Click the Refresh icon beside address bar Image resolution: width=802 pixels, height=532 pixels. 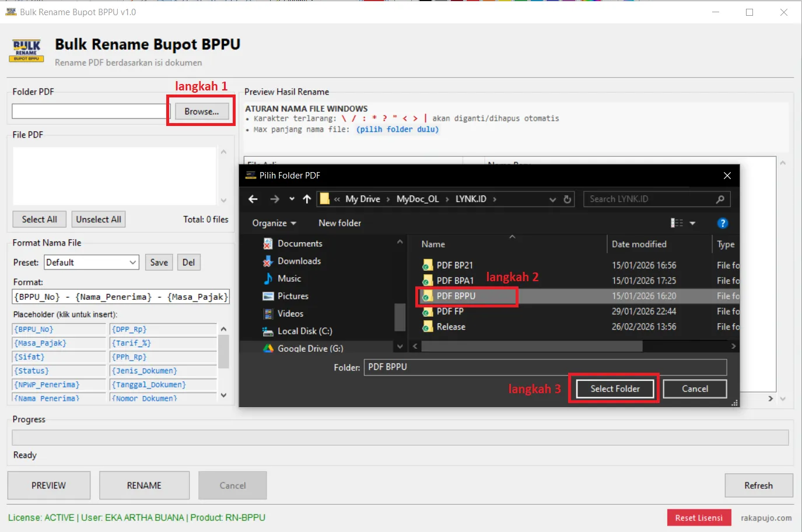tap(567, 199)
